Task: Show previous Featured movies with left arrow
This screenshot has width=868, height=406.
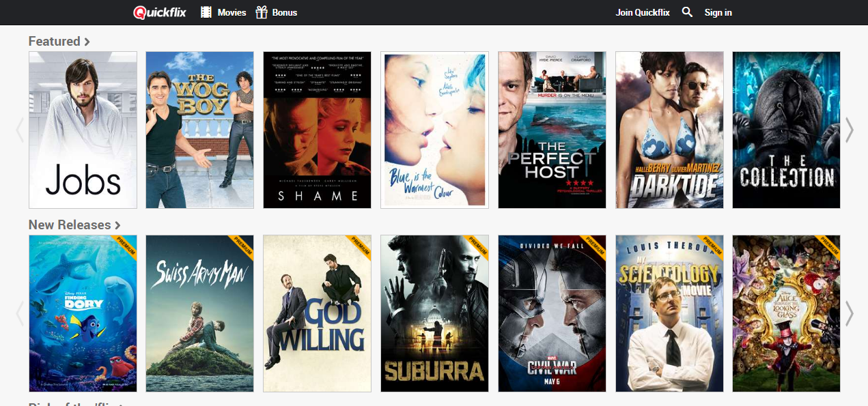Action: coord(20,130)
